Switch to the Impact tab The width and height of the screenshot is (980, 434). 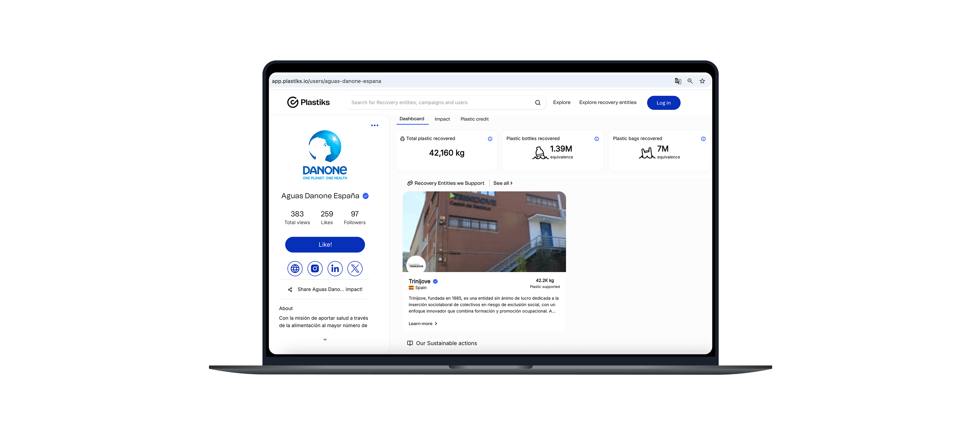[x=443, y=119]
